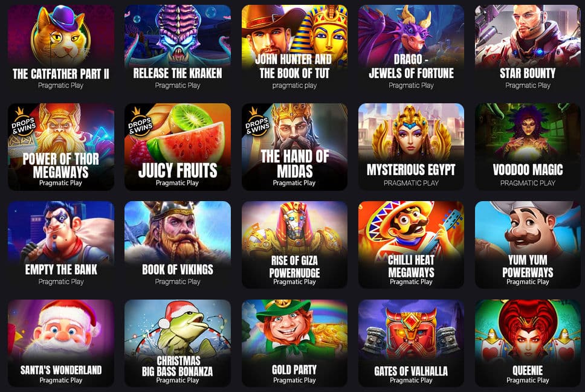The height and width of the screenshot is (392, 585).
Task: Launch the Gold Party slot
Action: click(x=294, y=343)
